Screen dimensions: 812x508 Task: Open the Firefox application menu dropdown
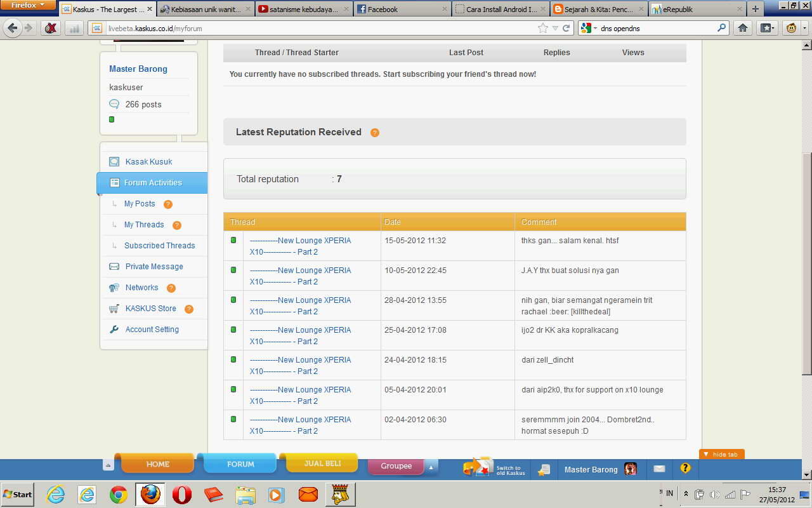(x=29, y=5)
